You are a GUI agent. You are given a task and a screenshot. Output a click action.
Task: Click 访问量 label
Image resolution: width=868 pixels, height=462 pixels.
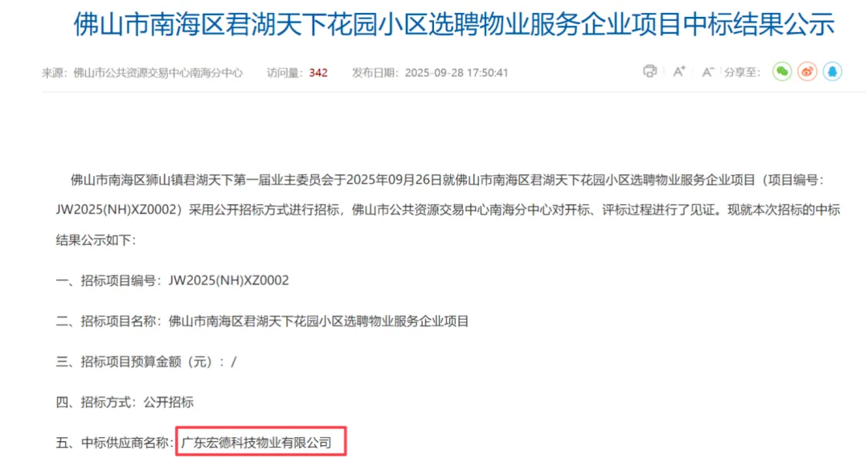285,72
